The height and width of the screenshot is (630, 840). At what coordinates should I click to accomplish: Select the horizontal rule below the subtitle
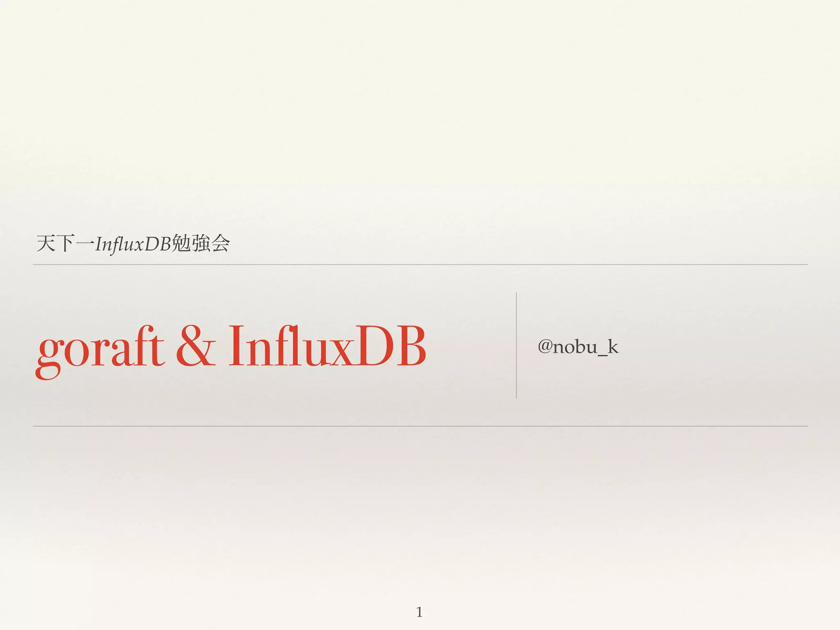point(420,265)
